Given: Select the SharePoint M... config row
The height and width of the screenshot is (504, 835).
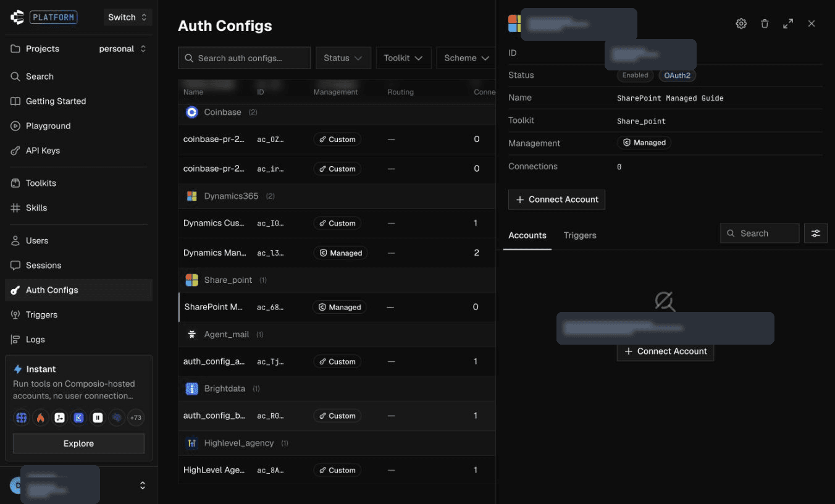Looking at the screenshot, I should [337, 307].
